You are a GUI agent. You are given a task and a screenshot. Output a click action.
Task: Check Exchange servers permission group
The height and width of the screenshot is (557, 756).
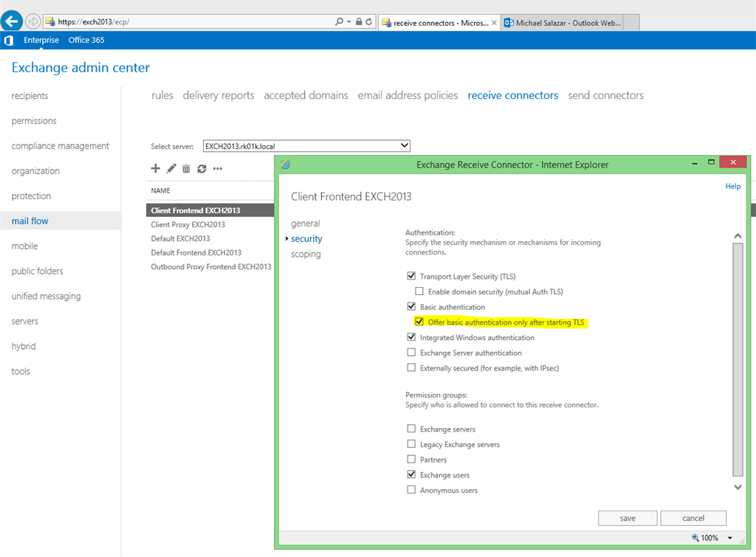pyautogui.click(x=411, y=429)
